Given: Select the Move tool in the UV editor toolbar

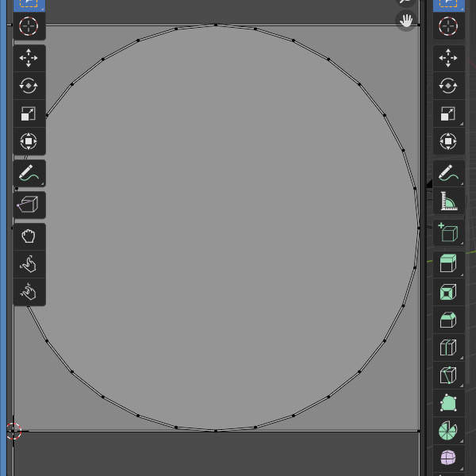Looking at the screenshot, I should (x=29, y=59).
